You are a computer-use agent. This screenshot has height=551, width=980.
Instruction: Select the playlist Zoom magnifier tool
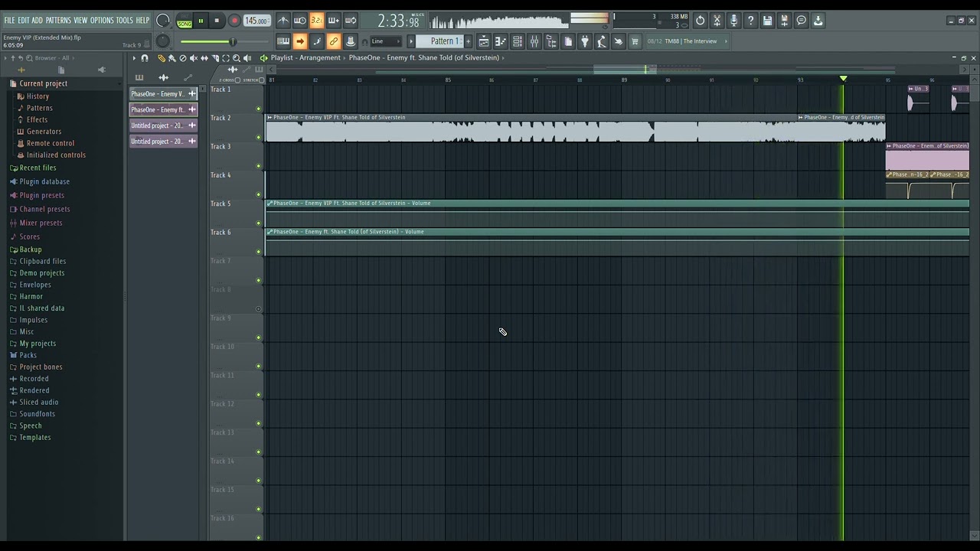coord(237,58)
